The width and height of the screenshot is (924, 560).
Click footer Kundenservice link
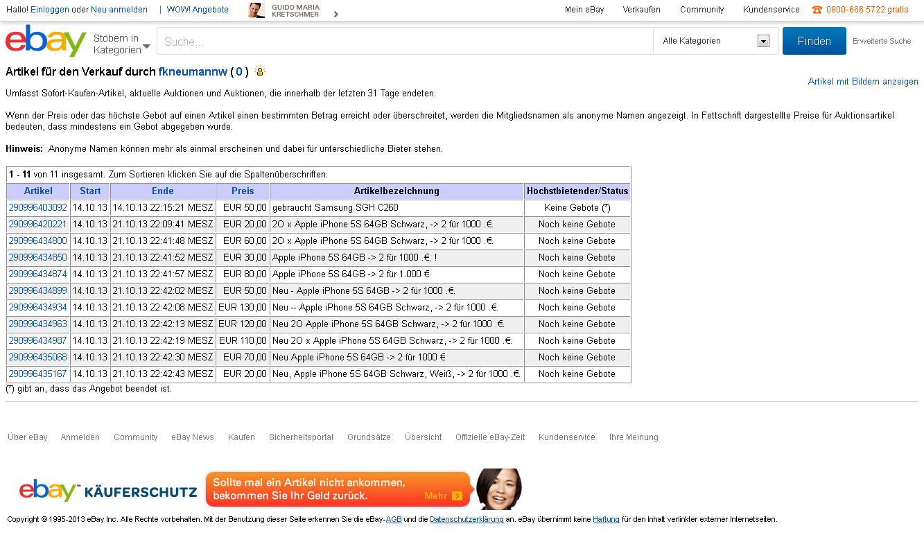[x=567, y=437]
